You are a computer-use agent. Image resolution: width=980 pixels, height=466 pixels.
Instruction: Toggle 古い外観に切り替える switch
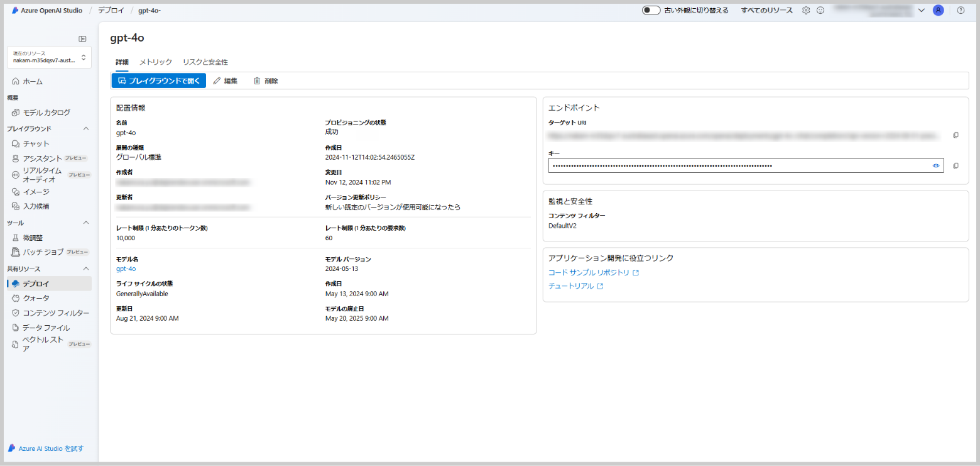(x=651, y=10)
